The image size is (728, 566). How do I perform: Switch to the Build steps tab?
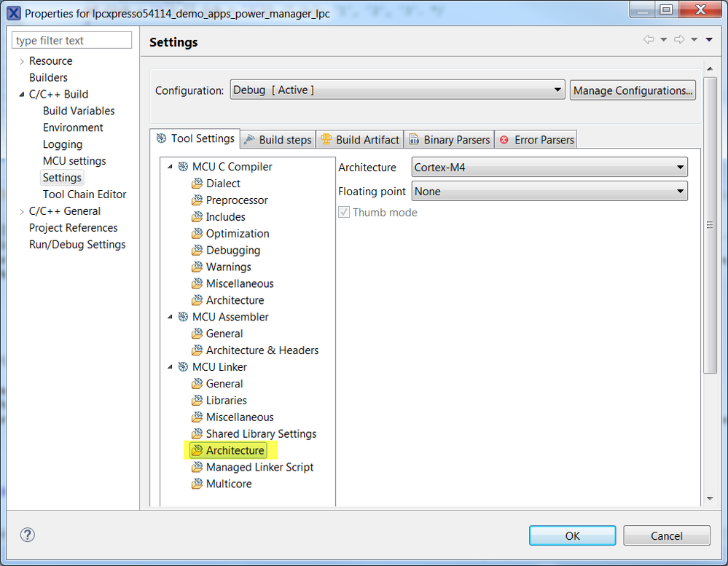coord(278,140)
